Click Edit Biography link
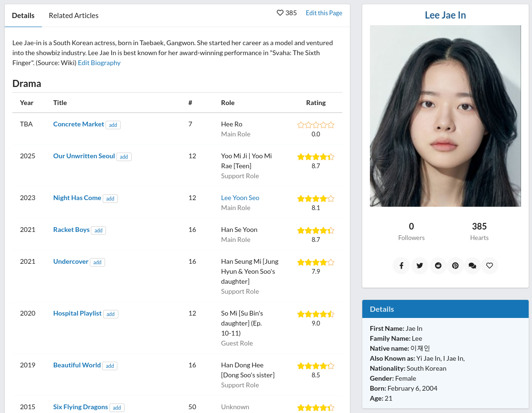 [x=99, y=63]
